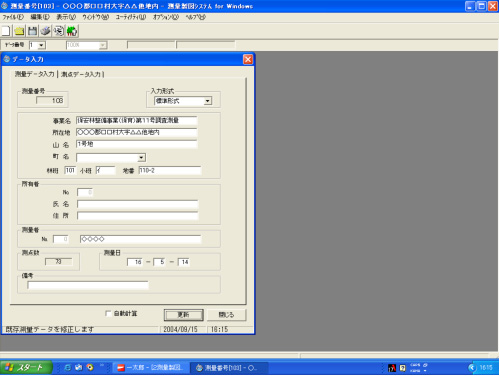Click the 閉じる button
Viewport: 500px width, 376px height.
coord(226,315)
